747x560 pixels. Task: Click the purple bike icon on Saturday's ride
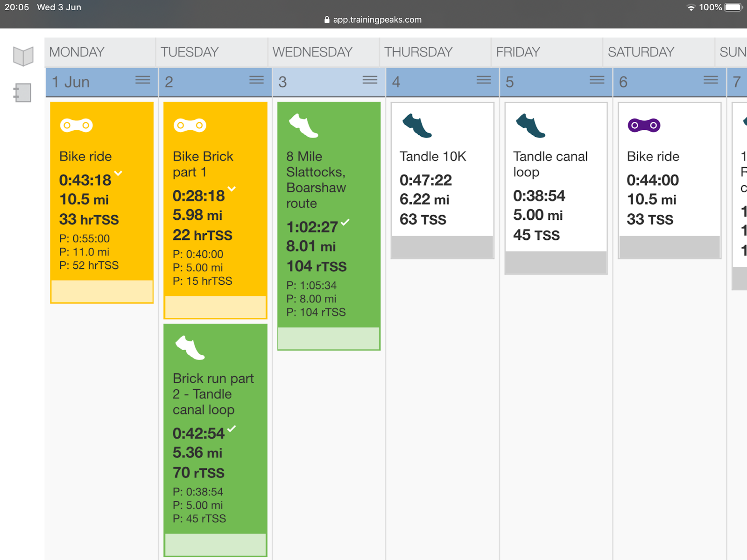click(x=644, y=125)
